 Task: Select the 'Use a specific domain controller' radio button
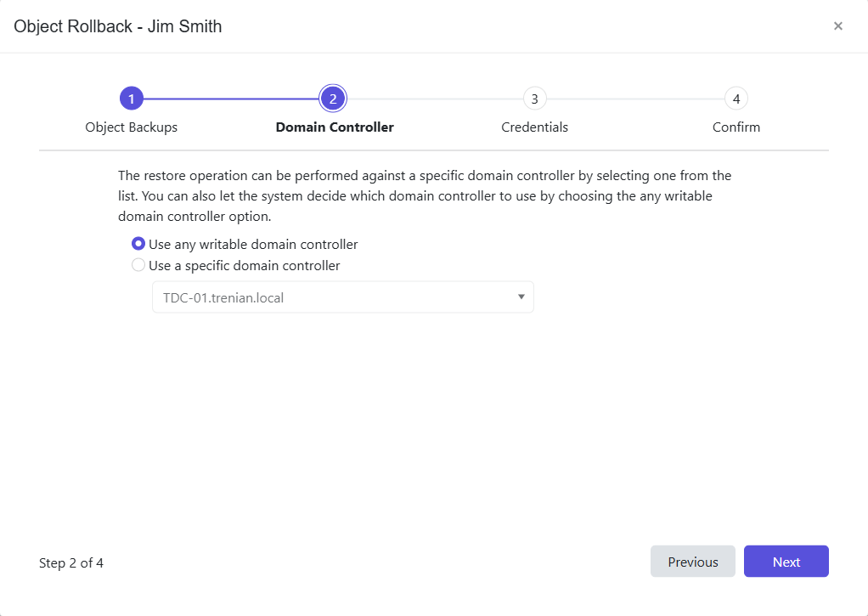tap(138, 264)
